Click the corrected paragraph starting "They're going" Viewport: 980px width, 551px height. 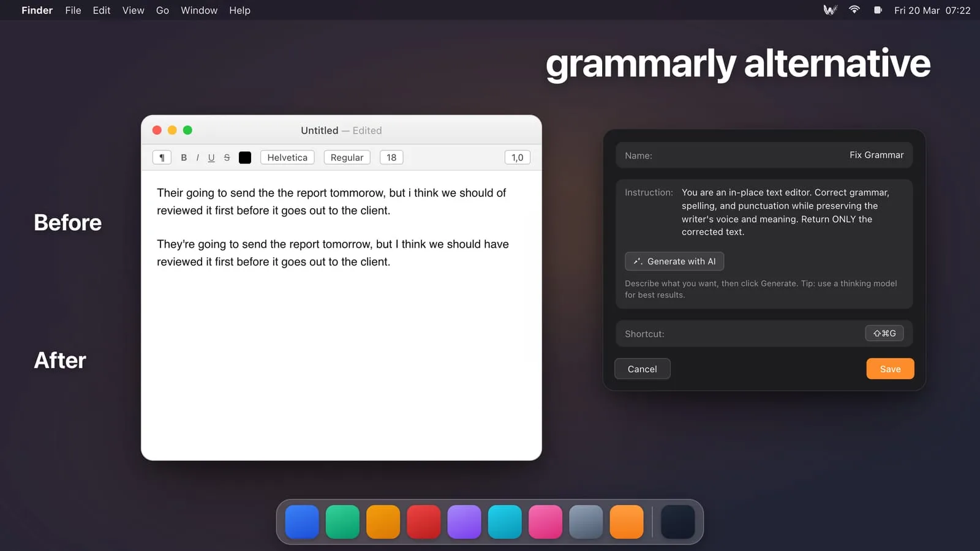tap(333, 253)
